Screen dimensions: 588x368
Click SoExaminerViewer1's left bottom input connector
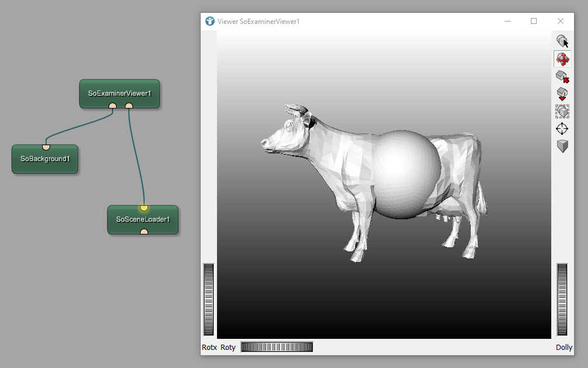point(113,106)
